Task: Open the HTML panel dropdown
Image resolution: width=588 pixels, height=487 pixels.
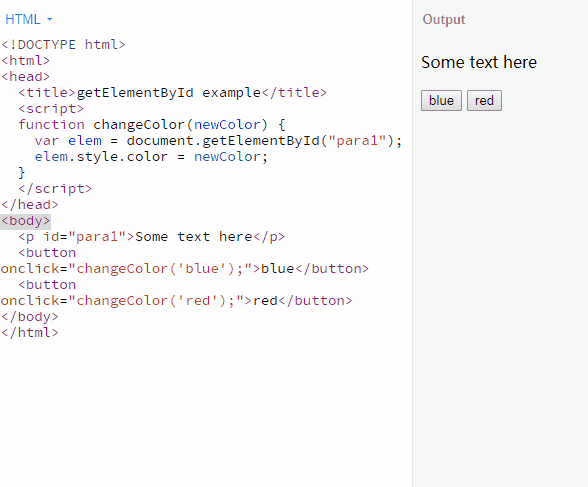Action: tap(28, 19)
